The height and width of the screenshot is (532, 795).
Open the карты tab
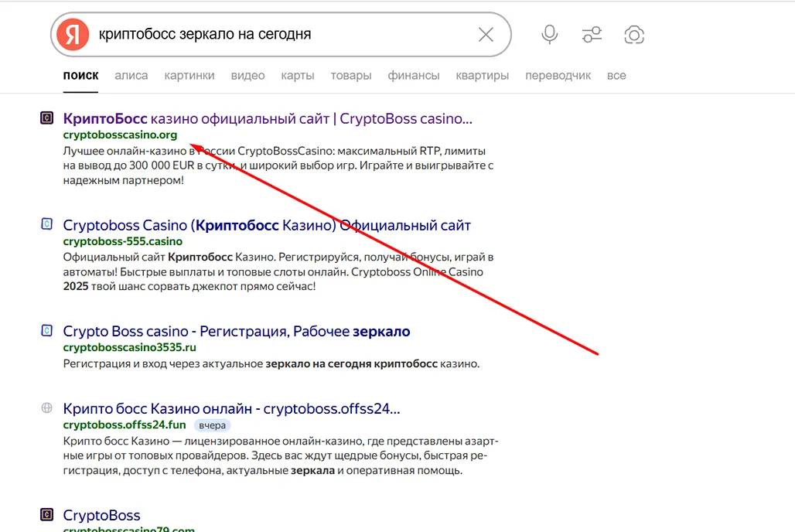[x=298, y=76]
